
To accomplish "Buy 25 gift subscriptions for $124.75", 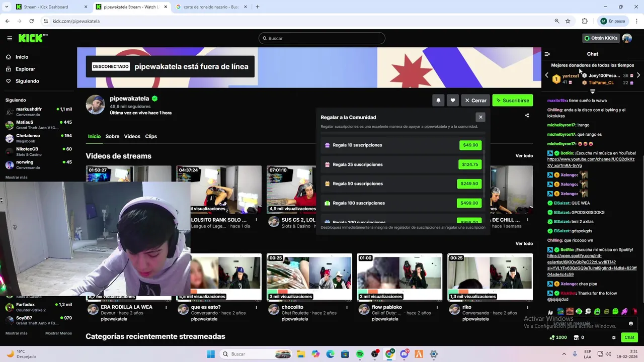I will click(x=470, y=164).
